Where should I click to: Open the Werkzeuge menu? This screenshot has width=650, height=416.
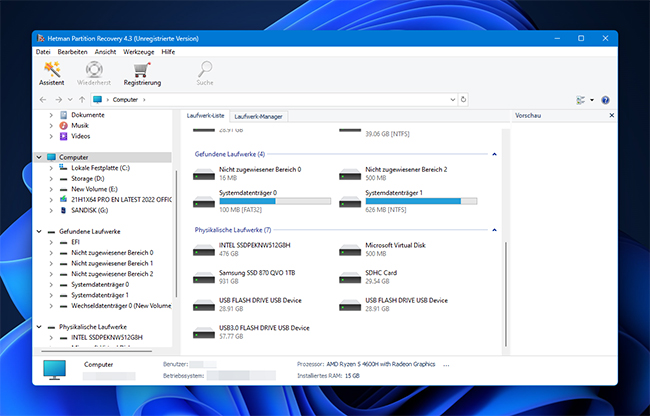click(138, 52)
